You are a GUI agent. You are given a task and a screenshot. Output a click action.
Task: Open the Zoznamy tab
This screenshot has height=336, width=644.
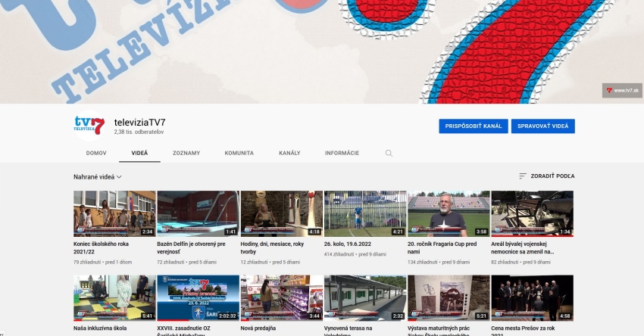pyautogui.click(x=186, y=153)
